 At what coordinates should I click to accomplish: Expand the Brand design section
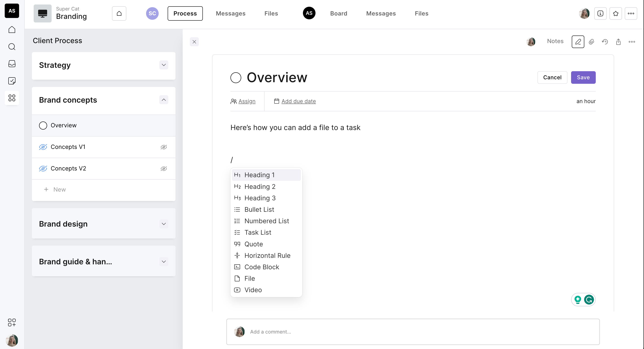pos(164,224)
